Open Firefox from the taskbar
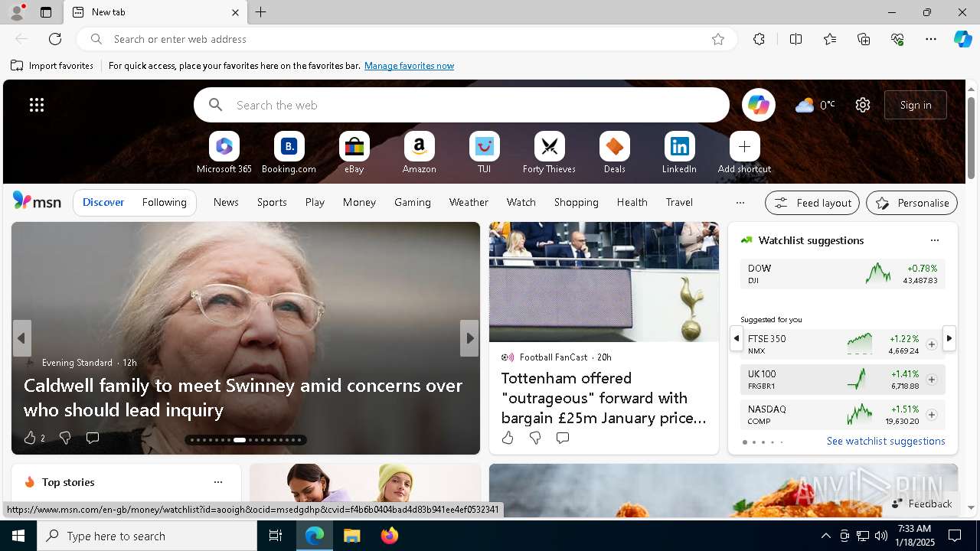 pyautogui.click(x=390, y=536)
